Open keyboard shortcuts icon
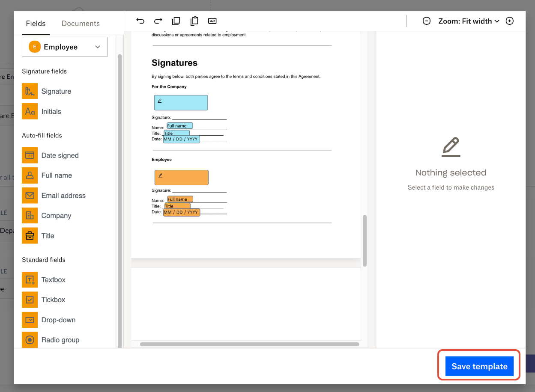The height and width of the screenshot is (392, 535). coord(212,21)
